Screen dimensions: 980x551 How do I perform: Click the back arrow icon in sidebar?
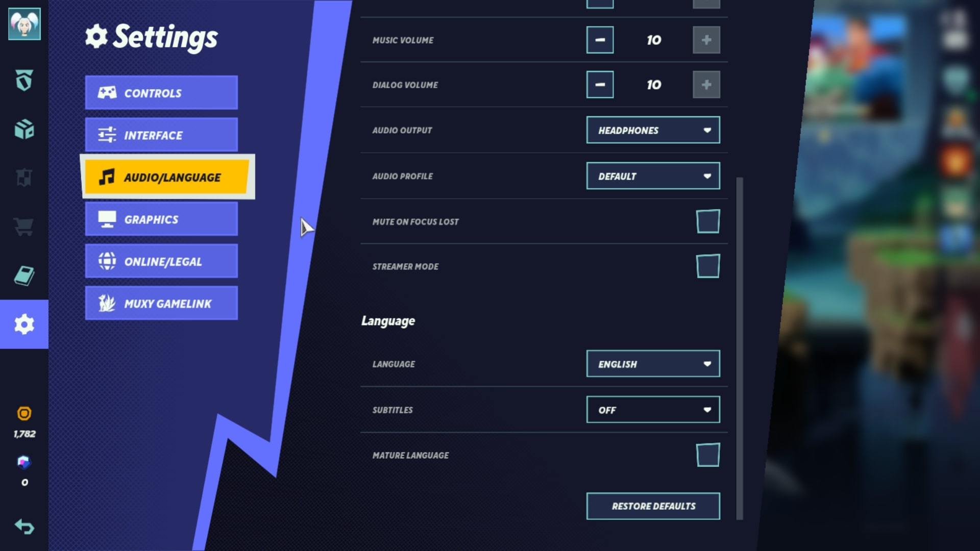(x=23, y=528)
